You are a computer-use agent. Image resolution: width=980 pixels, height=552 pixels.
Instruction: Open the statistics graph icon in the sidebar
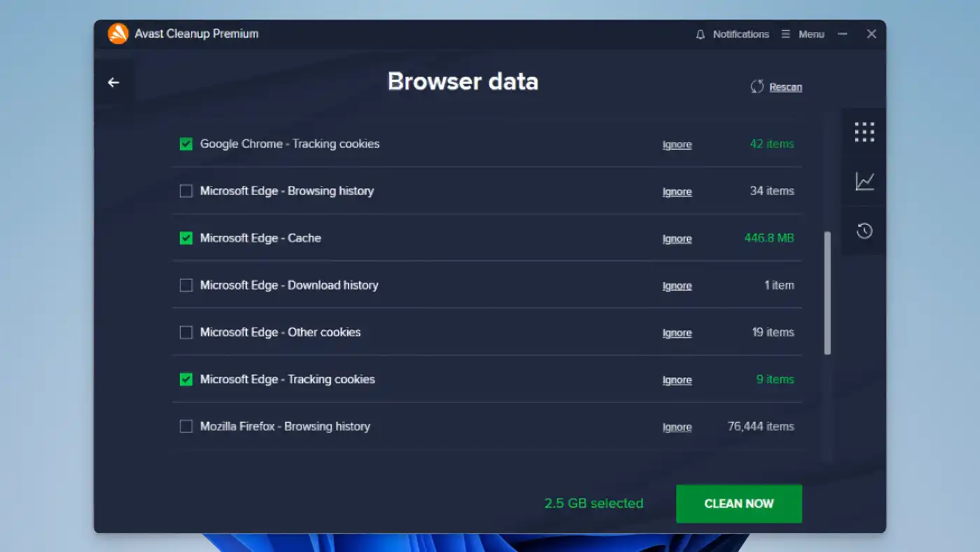[x=864, y=181]
